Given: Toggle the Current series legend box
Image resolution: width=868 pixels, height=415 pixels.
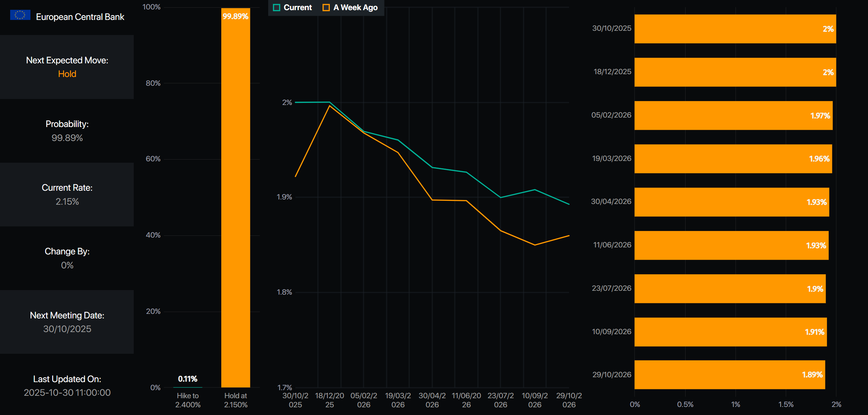Looking at the screenshot, I should tap(277, 8).
